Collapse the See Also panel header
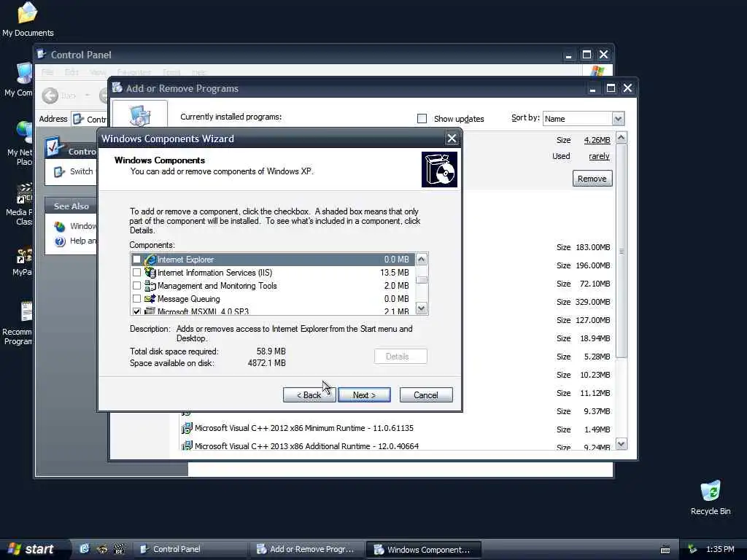 (x=71, y=206)
